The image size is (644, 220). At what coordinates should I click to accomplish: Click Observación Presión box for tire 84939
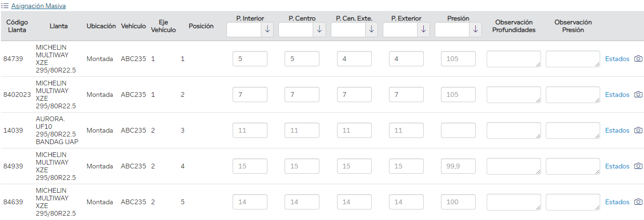pos(572,166)
